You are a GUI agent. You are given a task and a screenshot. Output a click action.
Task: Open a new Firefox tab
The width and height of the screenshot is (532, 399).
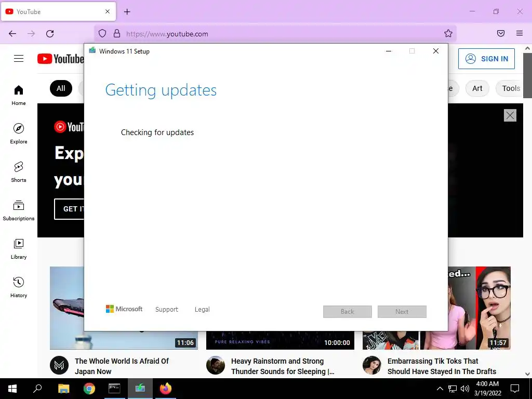pos(127,11)
